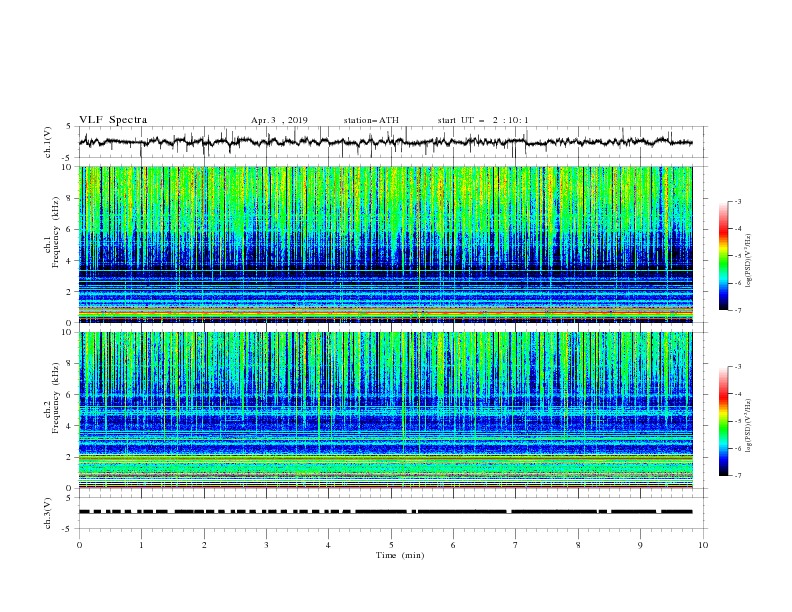
Task: Click the '0' tick on time axis
Action: (79, 545)
